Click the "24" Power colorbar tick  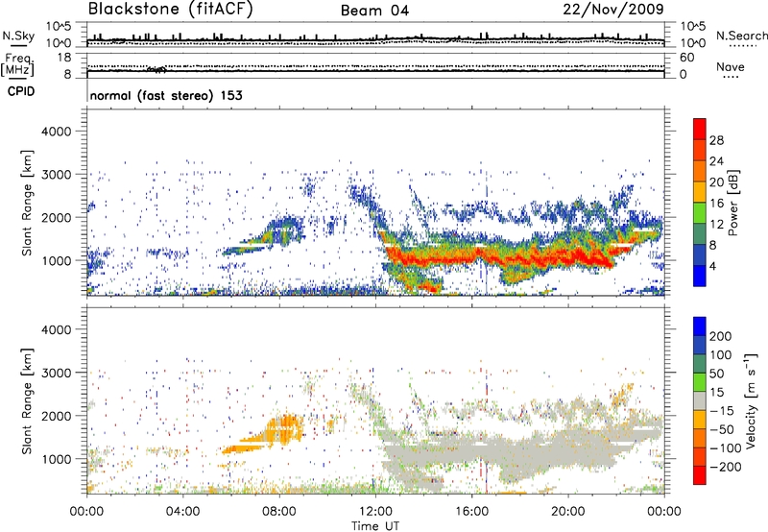716,161
